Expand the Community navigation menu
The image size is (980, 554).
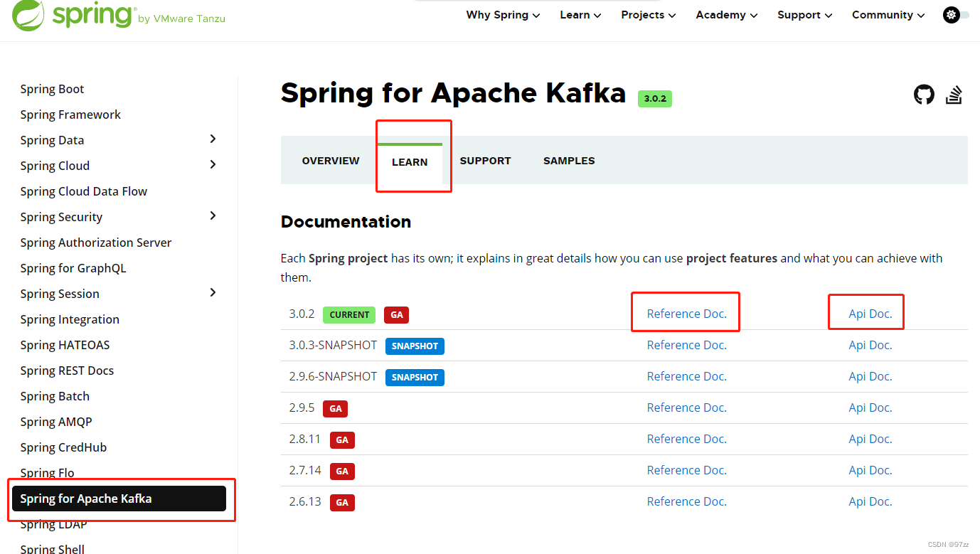[888, 15]
